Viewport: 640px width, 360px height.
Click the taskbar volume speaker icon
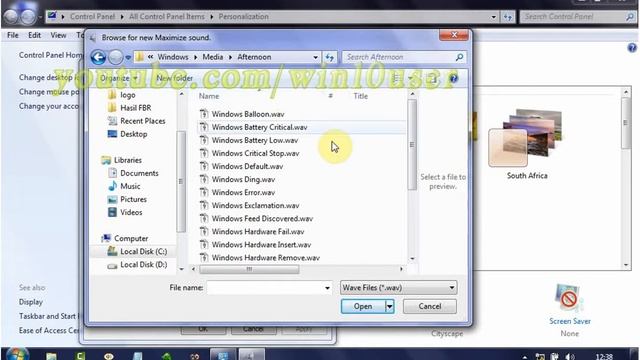pyautogui.click(x=570, y=356)
